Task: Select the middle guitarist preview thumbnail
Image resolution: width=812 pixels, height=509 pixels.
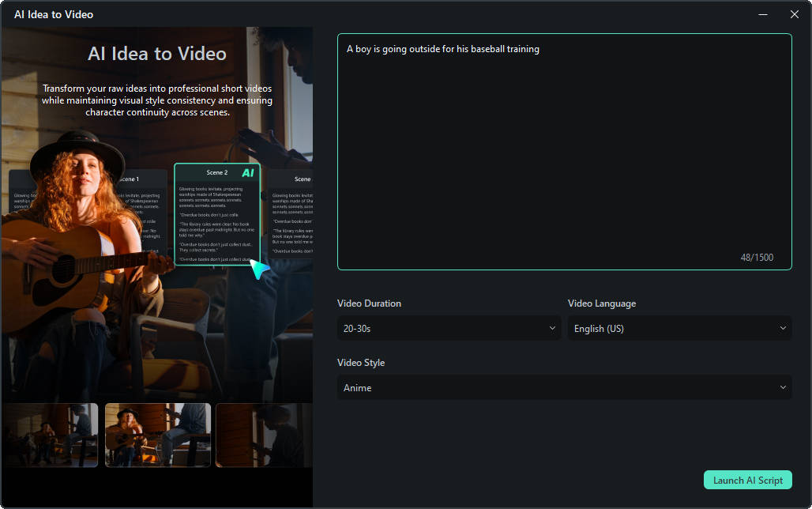Action: point(158,435)
